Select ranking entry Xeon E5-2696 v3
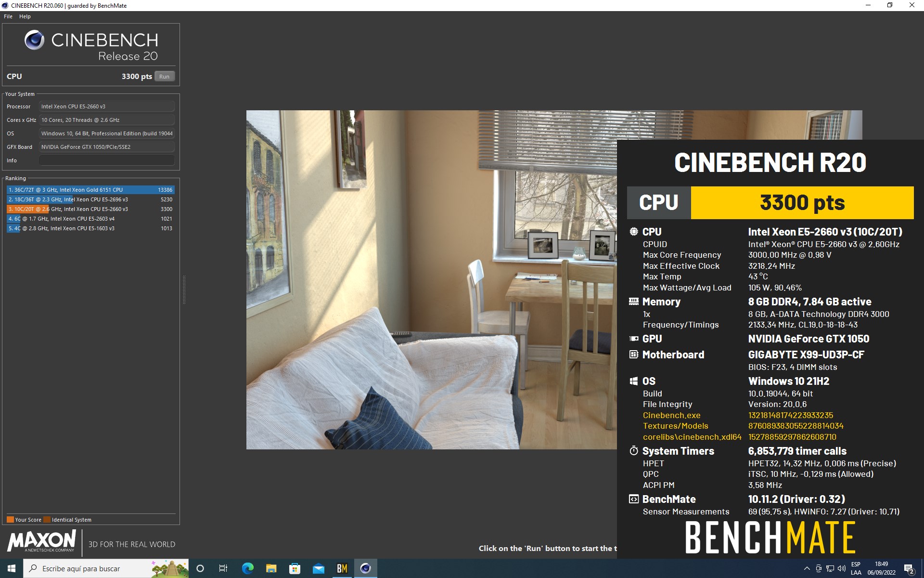924x578 pixels. point(90,199)
